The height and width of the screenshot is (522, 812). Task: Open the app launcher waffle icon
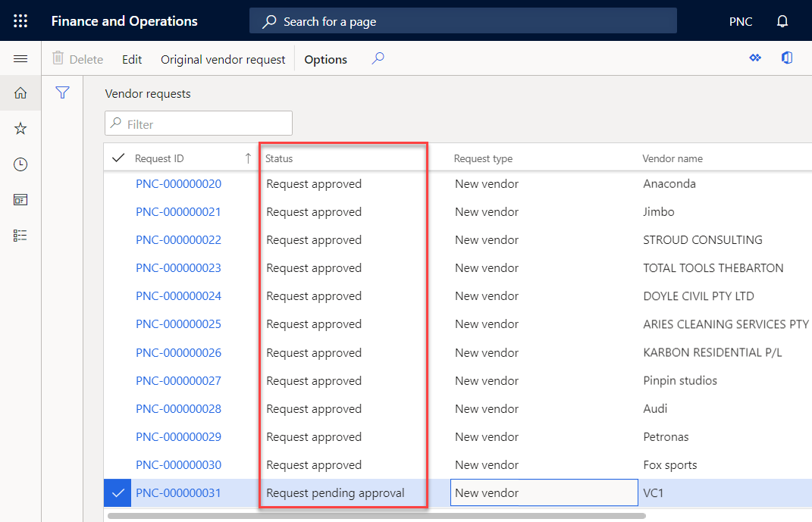20,20
